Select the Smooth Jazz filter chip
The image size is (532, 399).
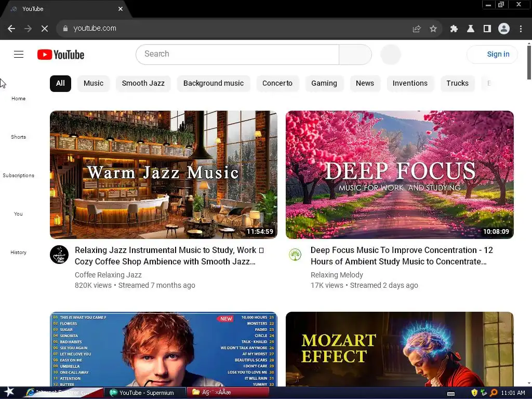point(143,84)
